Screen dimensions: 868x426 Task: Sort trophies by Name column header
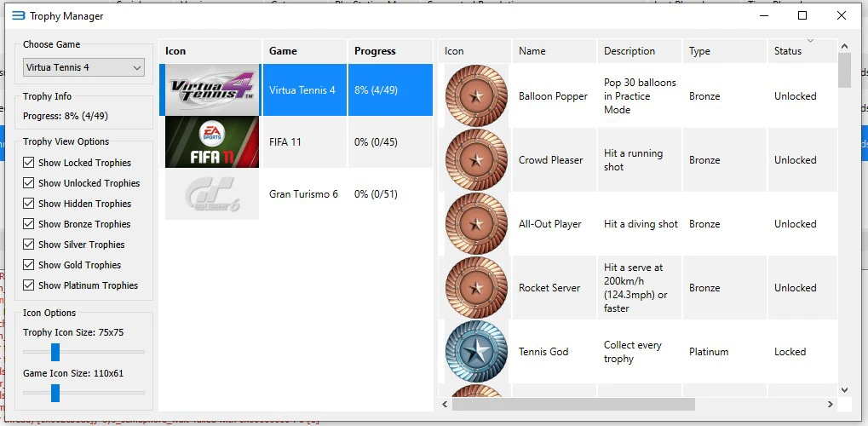(x=555, y=51)
